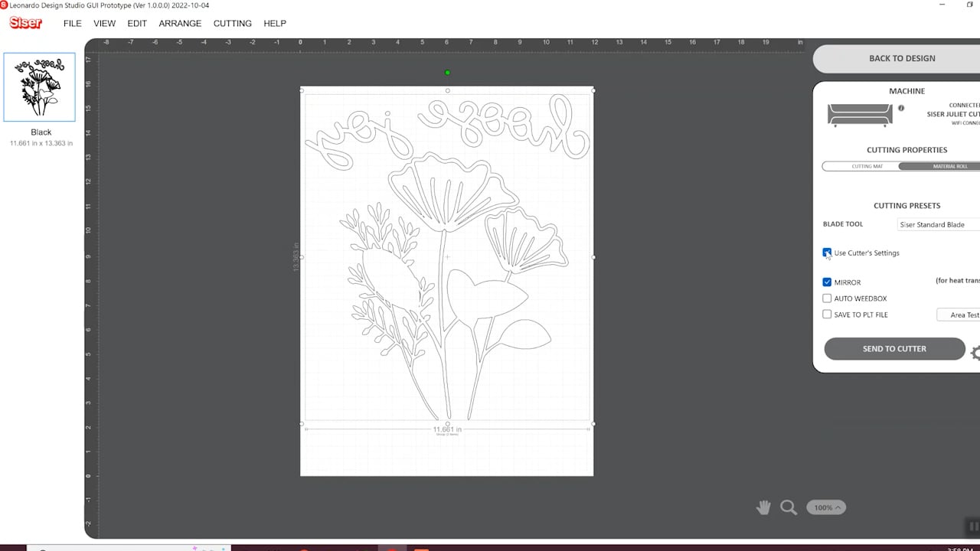
Task: Click BACK TO DESIGN button
Action: [x=901, y=58]
